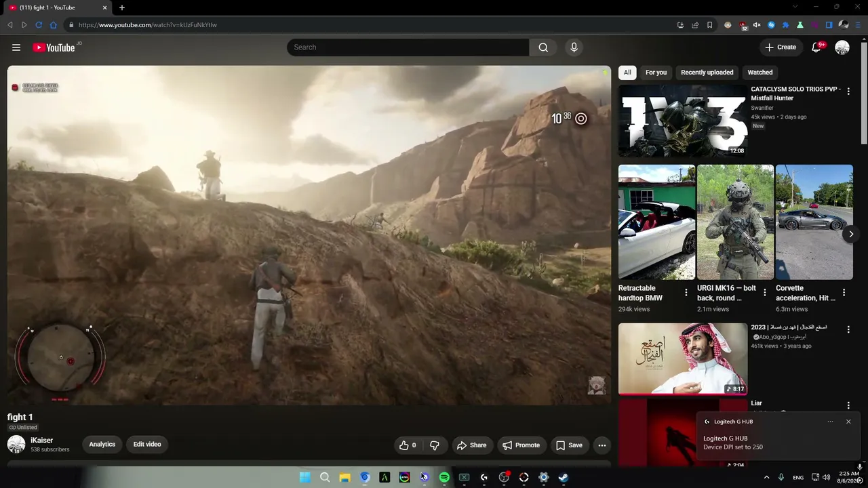Go back in browser history
This screenshot has width=868, height=488.
10,25
